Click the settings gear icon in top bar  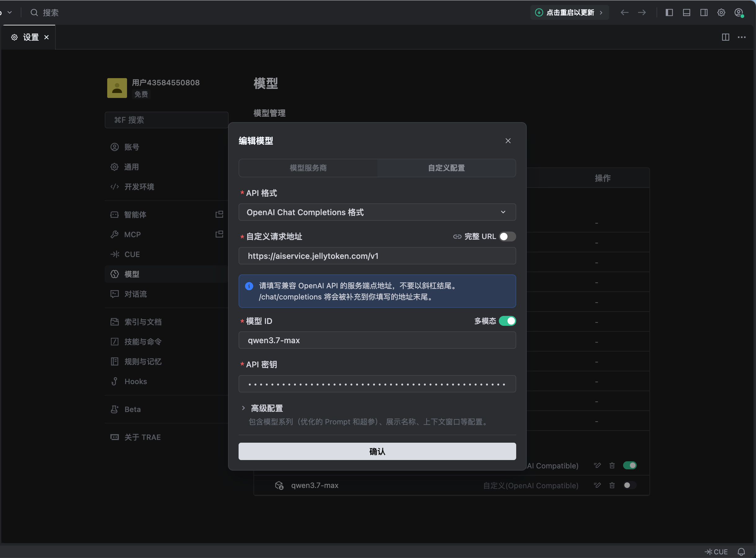(x=721, y=12)
